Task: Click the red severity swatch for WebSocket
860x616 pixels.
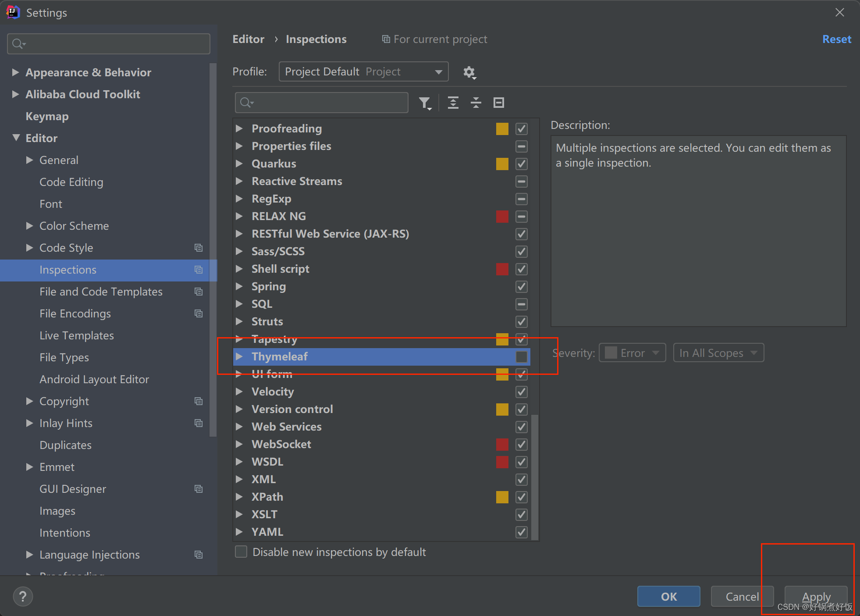Action: (502, 445)
